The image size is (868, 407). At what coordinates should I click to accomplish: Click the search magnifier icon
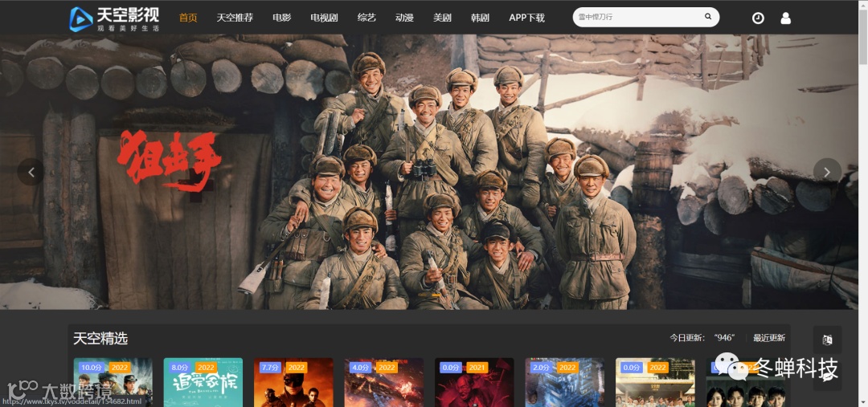pos(707,17)
